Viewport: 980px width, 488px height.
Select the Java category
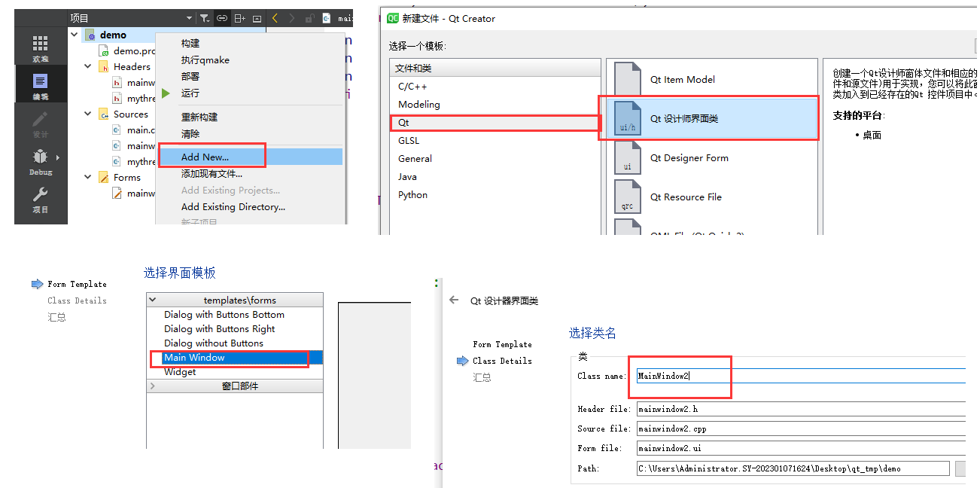tap(407, 177)
